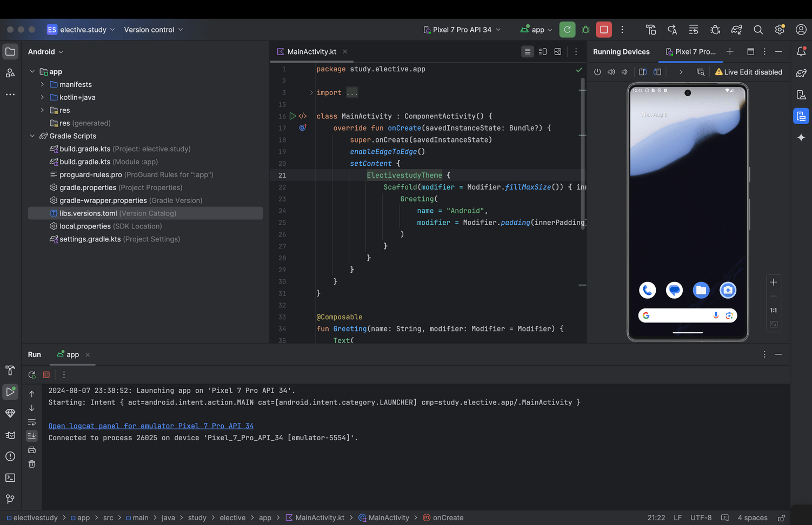Collapse the Gradle Scripts node
Image resolution: width=812 pixels, height=525 pixels.
point(32,136)
